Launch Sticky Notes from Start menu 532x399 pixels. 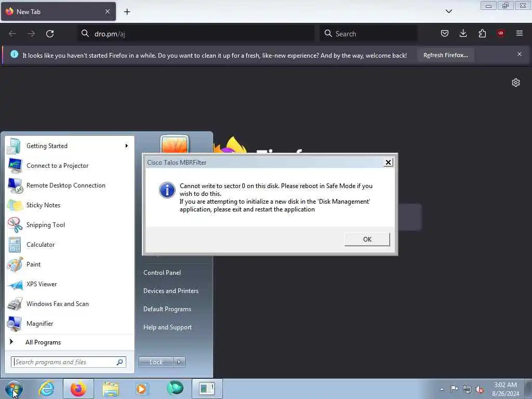tap(70, 205)
